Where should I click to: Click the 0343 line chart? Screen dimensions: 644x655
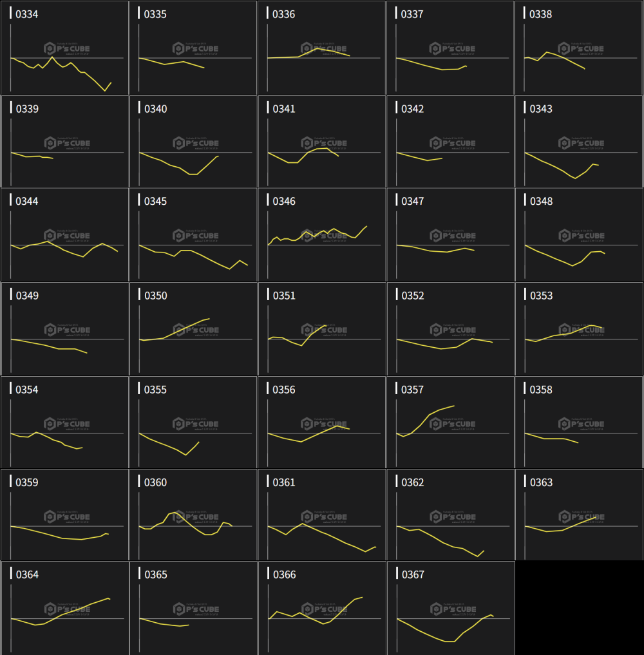pyautogui.click(x=578, y=142)
